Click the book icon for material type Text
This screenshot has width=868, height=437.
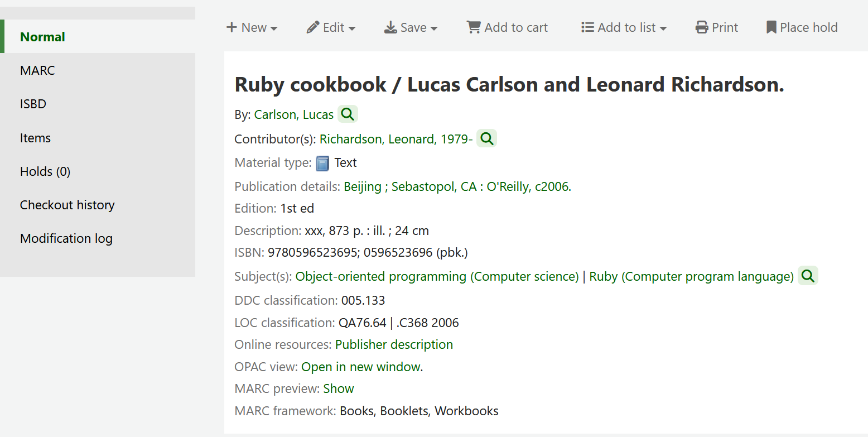tap(322, 162)
